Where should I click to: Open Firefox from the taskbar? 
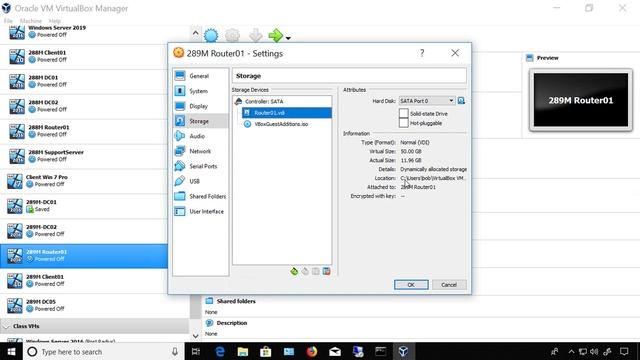pyautogui.click(x=312, y=351)
